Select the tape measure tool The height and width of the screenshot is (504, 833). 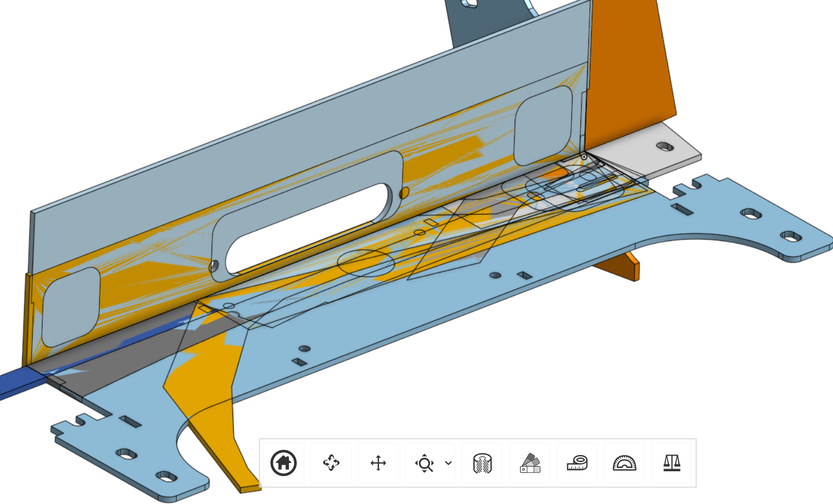[577, 463]
